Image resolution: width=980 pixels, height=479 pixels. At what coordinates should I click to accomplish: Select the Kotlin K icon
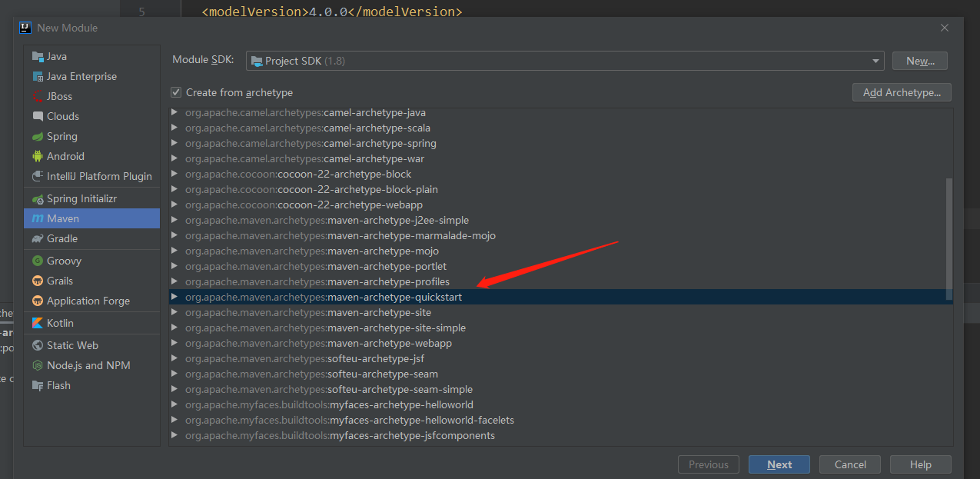coord(38,323)
